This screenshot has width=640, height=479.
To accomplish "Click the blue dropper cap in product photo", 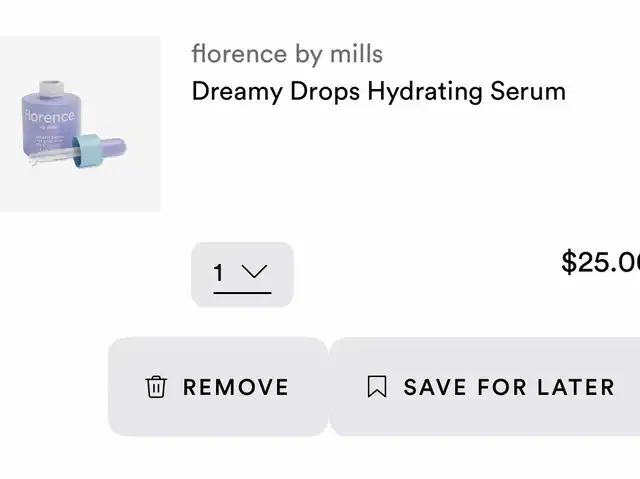I will (87, 151).
